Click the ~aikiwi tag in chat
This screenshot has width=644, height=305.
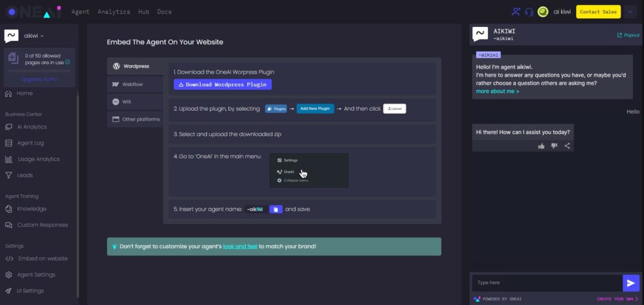pyautogui.click(x=488, y=55)
